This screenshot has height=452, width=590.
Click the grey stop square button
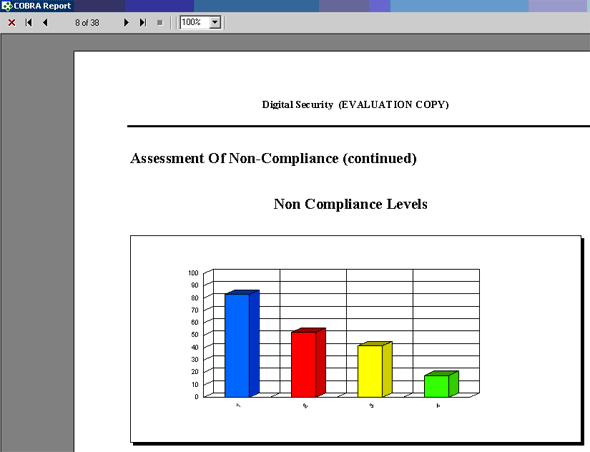[160, 23]
